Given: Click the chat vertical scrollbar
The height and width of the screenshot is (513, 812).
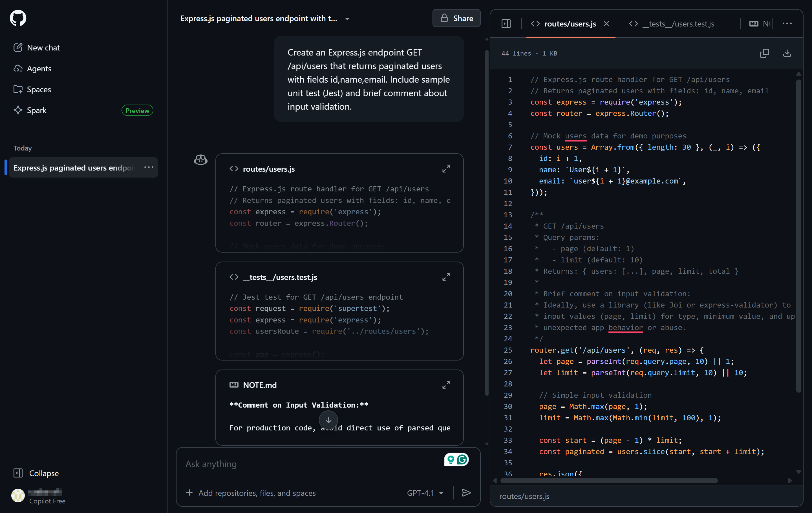Looking at the screenshot, I should click(x=487, y=222).
